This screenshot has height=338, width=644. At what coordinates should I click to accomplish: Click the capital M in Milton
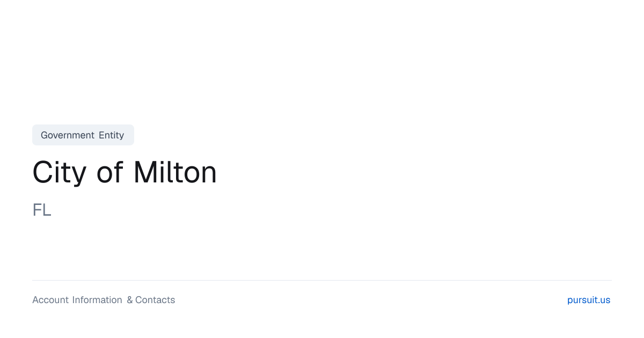(145, 173)
